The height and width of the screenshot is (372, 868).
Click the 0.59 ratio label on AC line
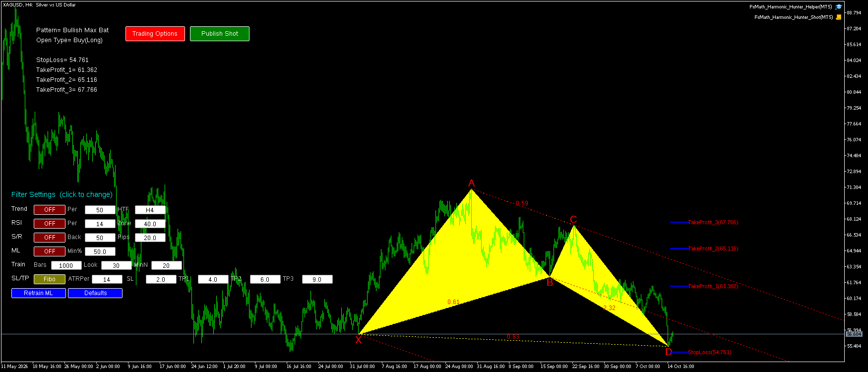522,203
